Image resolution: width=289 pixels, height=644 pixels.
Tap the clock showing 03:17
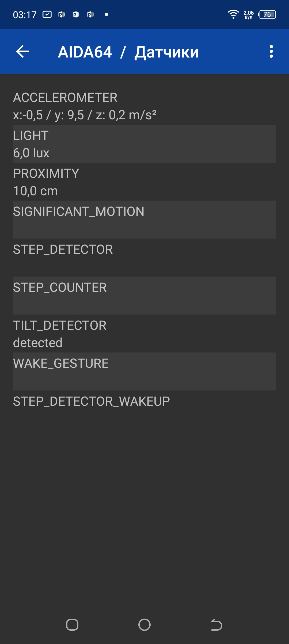click(25, 15)
